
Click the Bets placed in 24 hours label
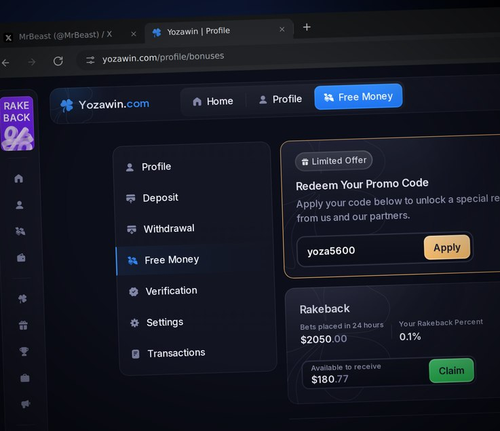[342, 326]
